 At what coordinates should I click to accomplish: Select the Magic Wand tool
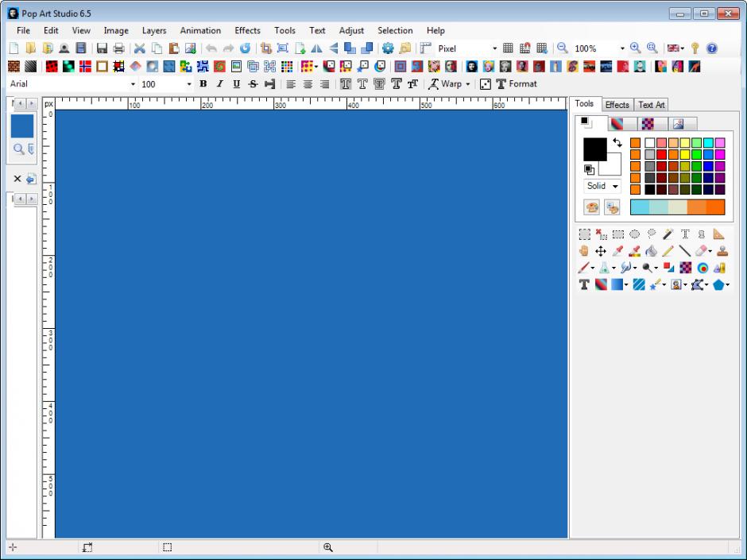pyautogui.click(x=668, y=234)
